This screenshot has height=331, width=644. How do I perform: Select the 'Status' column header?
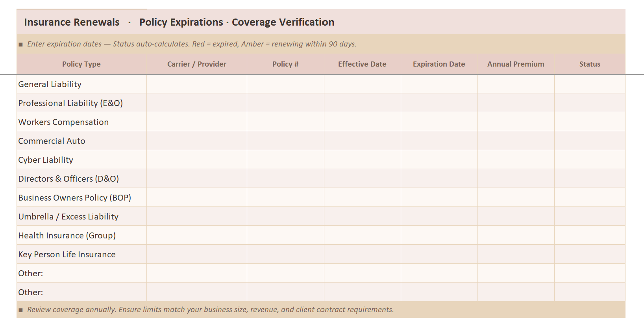(x=590, y=64)
